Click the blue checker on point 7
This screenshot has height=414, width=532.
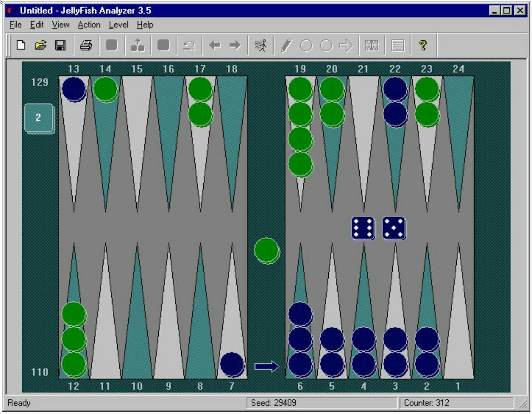[x=232, y=364]
